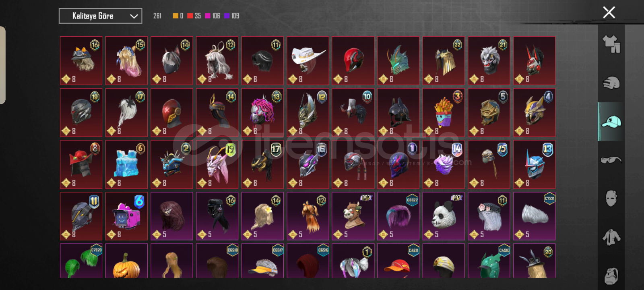Select the panda head mask item
This screenshot has width=644, height=290.
tap(444, 216)
